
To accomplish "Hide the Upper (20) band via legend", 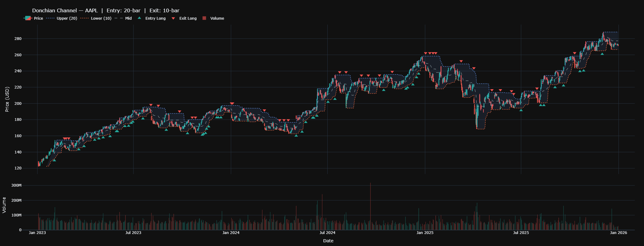I will [62, 18].
